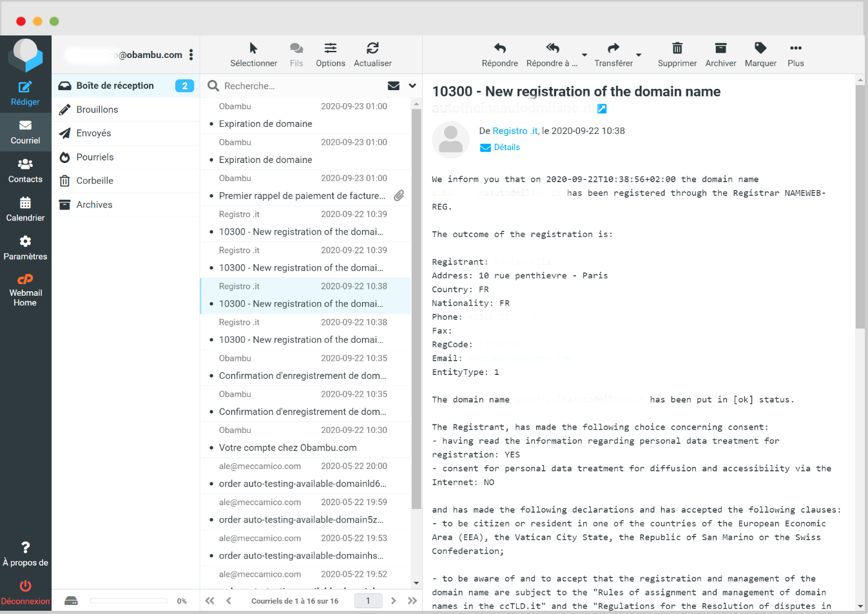Open the Brouillons folder
The width and height of the screenshot is (868, 614).
[x=97, y=110]
